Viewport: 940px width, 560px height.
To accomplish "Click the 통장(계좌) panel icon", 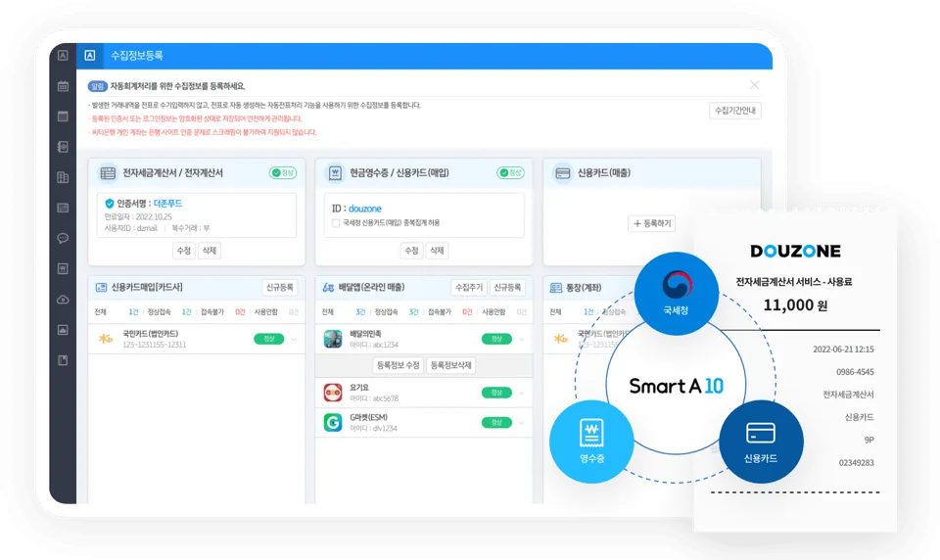I will [556, 288].
